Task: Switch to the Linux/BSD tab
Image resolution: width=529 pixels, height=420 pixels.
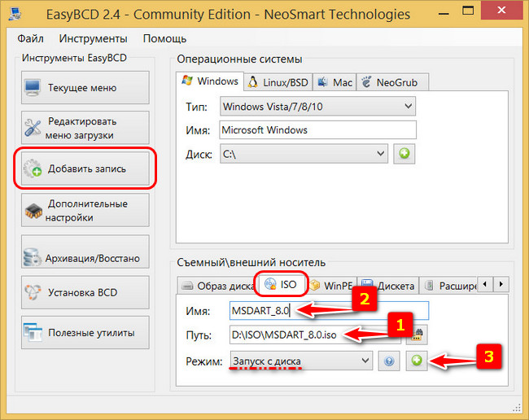Action: pos(278,82)
